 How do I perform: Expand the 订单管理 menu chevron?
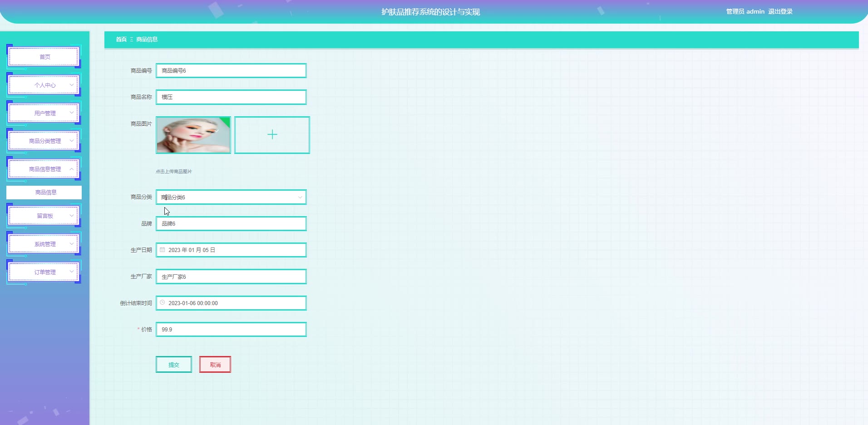(x=71, y=272)
